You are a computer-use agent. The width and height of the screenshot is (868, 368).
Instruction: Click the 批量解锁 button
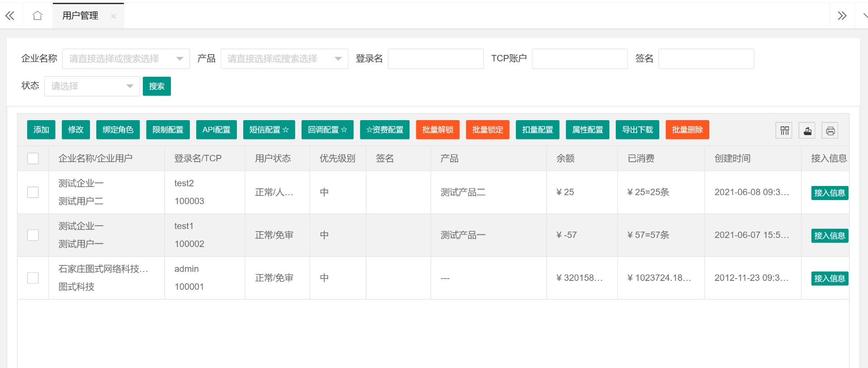[x=438, y=130]
